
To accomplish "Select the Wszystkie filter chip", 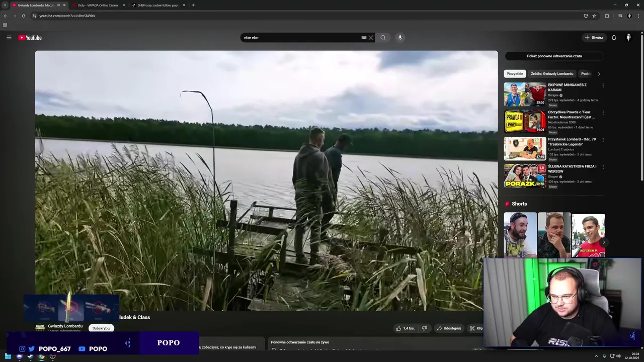I will coord(515,74).
